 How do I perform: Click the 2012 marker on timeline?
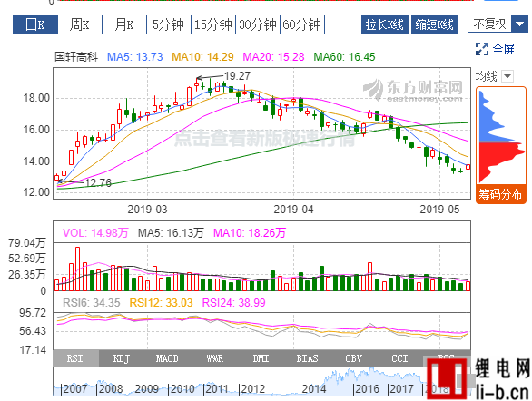(252, 389)
